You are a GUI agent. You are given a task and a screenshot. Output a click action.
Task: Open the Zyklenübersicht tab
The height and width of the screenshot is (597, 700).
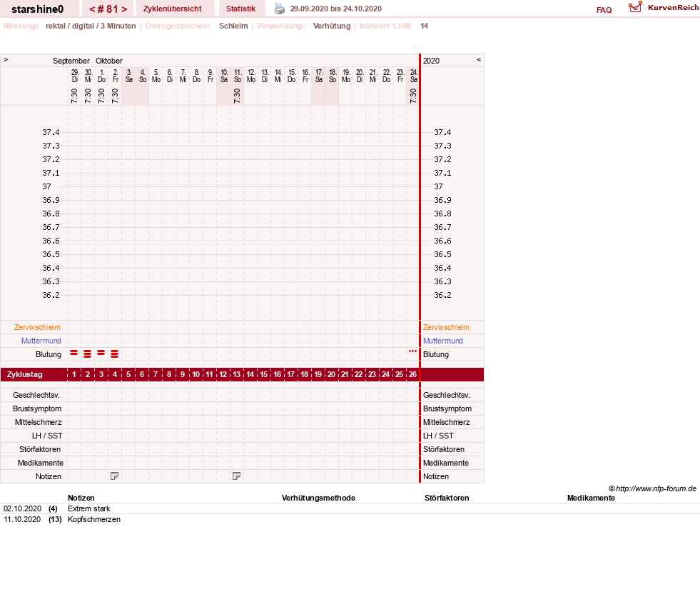pyautogui.click(x=172, y=9)
